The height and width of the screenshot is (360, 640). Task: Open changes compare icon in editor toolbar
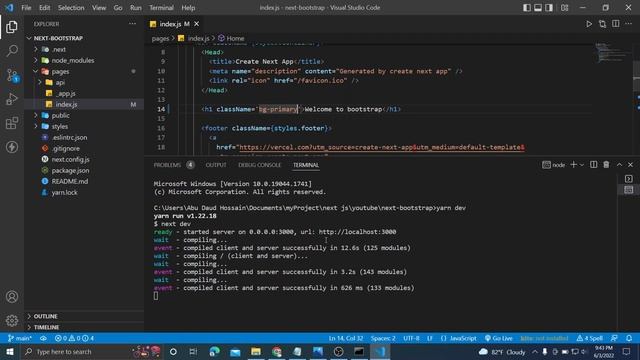[602, 24]
